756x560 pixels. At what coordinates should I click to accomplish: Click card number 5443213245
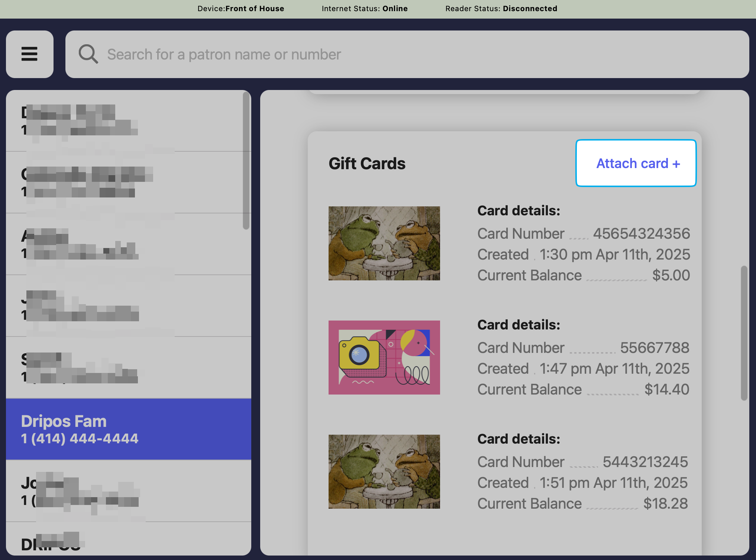[645, 462]
